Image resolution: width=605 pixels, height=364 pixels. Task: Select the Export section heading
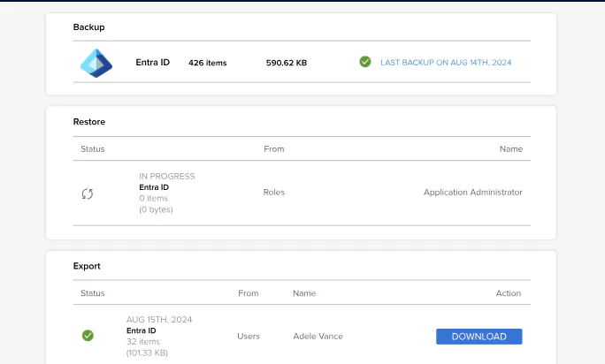[x=87, y=266]
